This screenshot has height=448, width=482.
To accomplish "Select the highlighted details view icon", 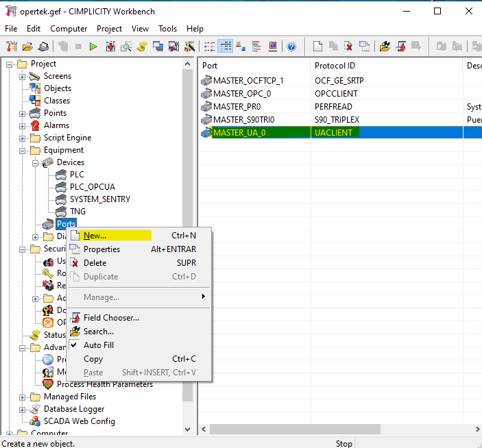I will click(x=226, y=47).
